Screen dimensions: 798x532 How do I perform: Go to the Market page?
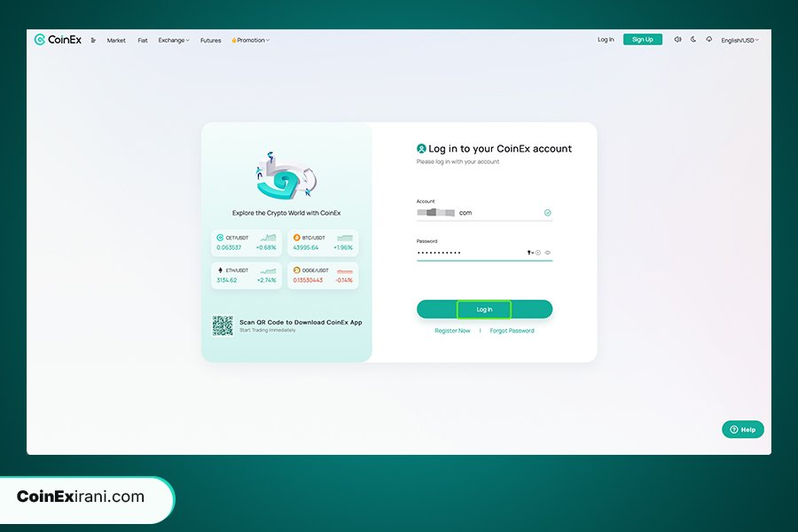click(116, 40)
